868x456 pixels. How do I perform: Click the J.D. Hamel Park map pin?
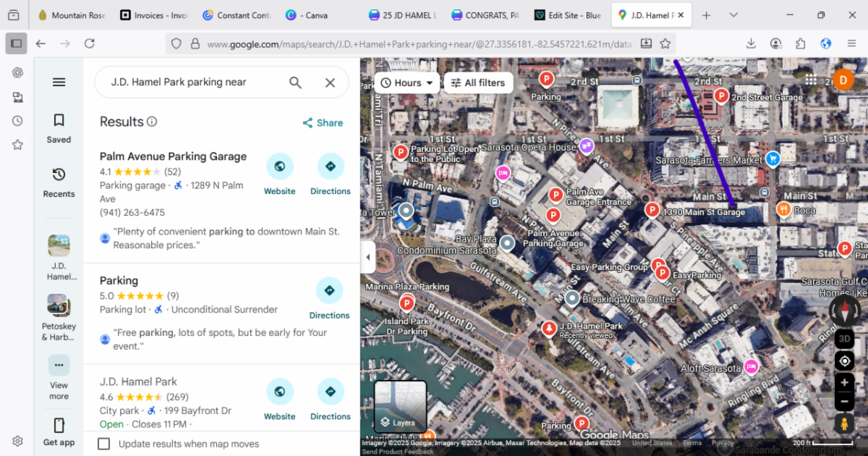pos(549,329)
